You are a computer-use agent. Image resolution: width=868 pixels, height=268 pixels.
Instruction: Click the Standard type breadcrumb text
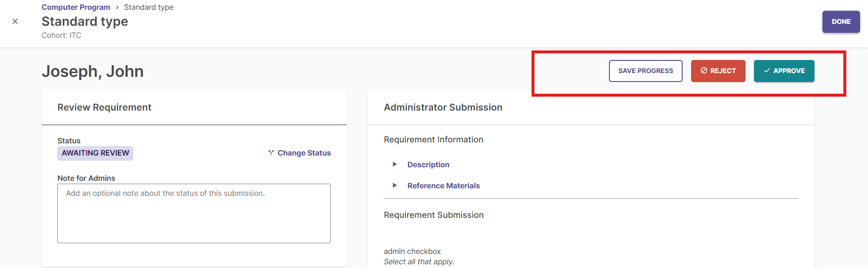tap(149, 7)
